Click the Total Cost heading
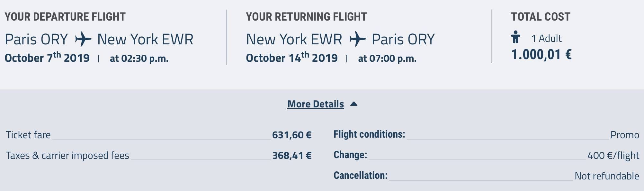Viewport: 644px width, 191px height. 541,17
